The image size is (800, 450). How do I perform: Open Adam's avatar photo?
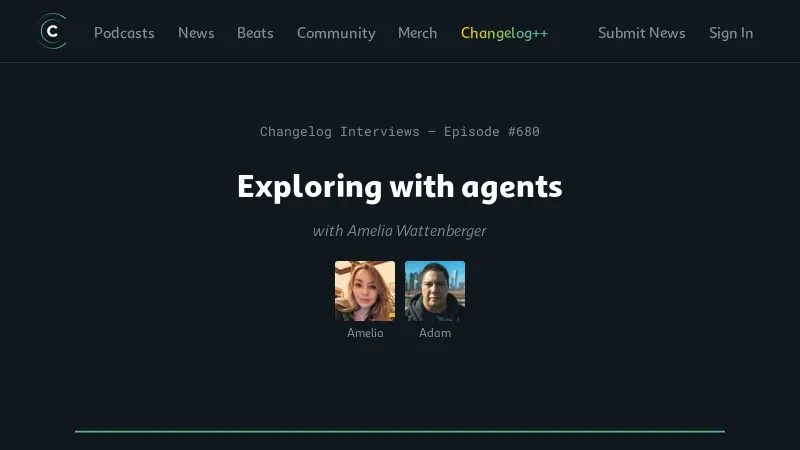point(435,291)
